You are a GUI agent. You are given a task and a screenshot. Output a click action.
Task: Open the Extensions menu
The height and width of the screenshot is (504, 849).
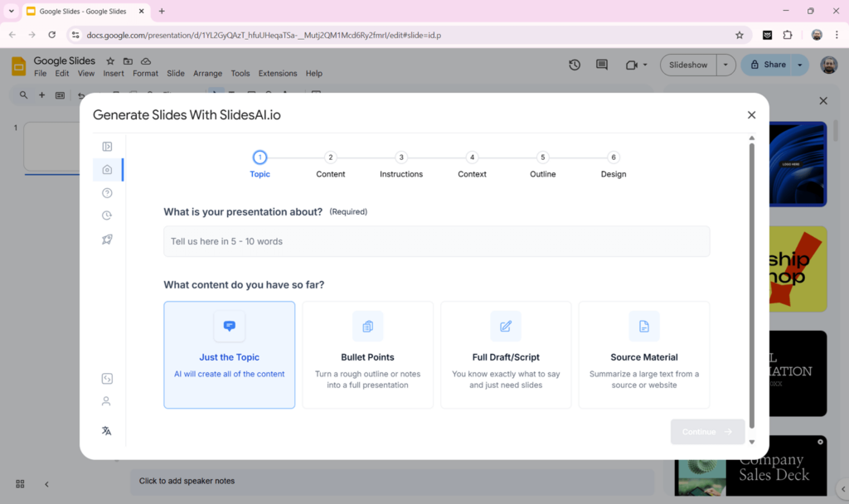pos(277,73)
